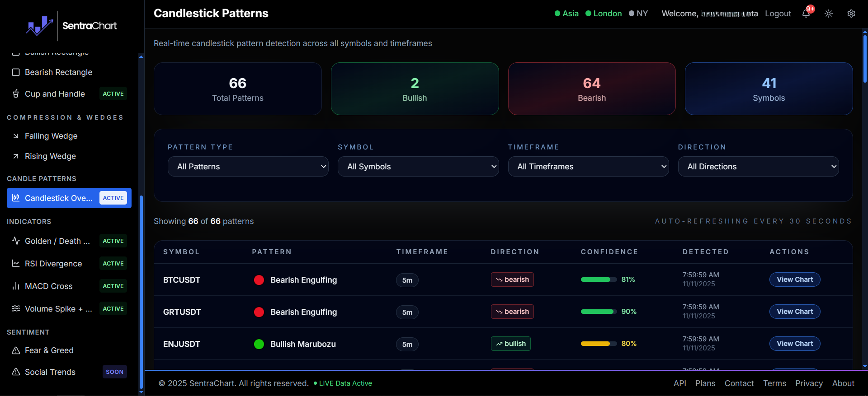868x396 pixels.
Task: Click the Symbol column header
Action: tap(181, 252)
